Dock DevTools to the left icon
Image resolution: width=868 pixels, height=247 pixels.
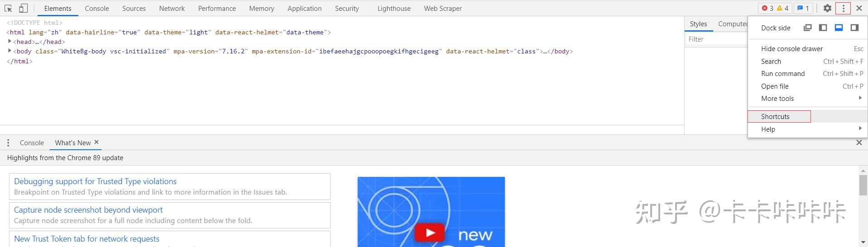click(x=823, y=28)
